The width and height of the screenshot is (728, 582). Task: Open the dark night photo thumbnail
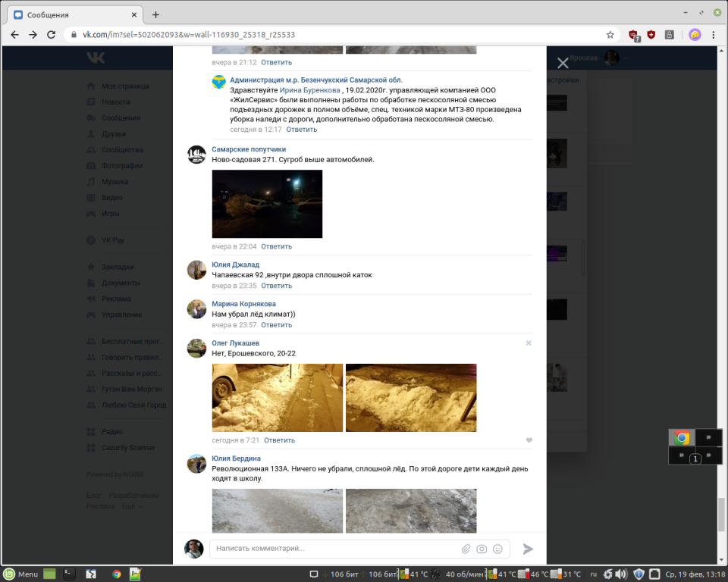(267, 204)
